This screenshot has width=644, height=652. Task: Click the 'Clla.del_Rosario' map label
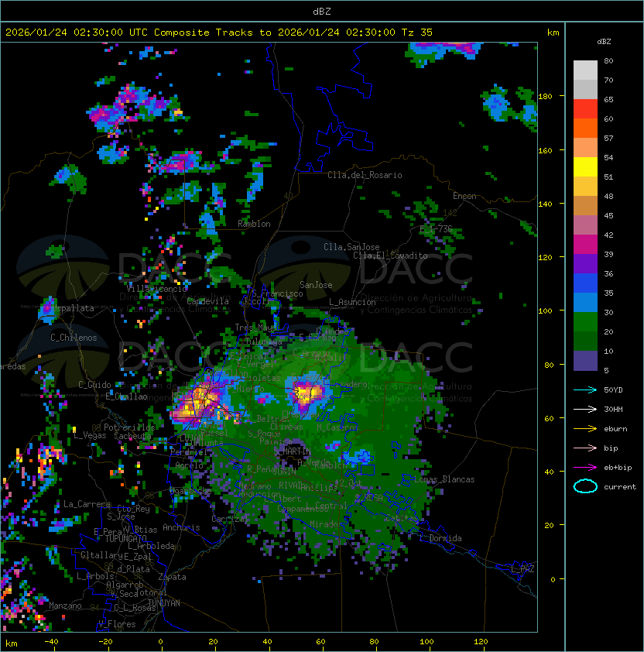pos(365,175)
